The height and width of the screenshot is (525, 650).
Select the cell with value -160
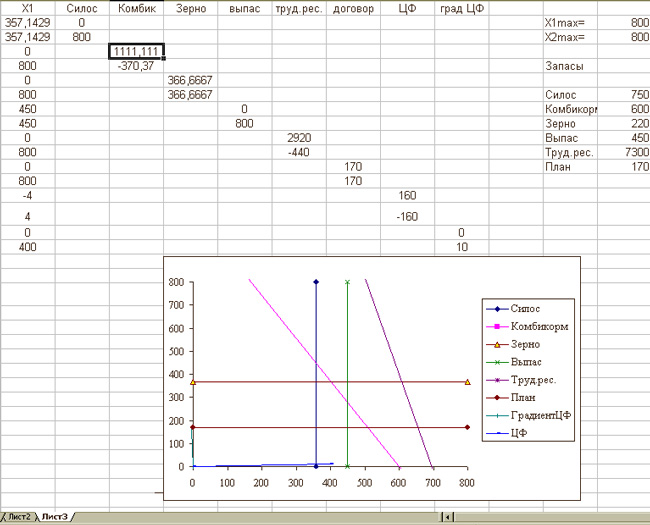407,216
